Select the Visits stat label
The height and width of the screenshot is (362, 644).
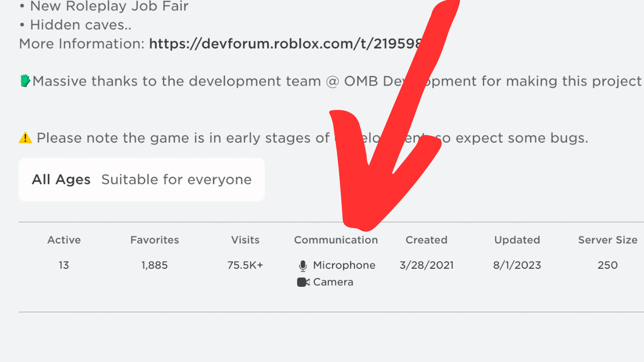(x=245, y=240)
